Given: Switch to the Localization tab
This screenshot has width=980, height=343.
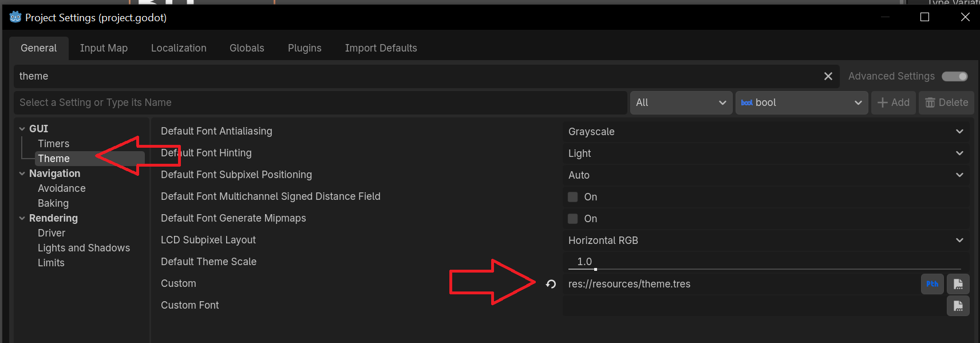Looking at the screenshot, I should tap(179, 48).
